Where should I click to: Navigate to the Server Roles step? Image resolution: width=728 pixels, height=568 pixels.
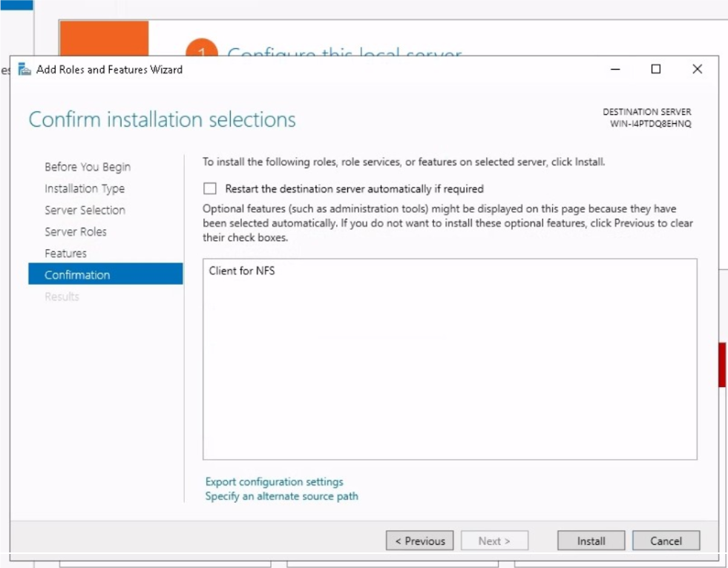[76, 231]
